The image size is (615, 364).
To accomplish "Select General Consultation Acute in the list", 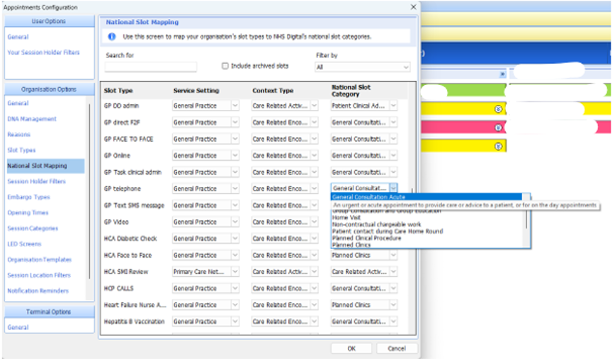I will pyautogui.click(x=427, y=197).
